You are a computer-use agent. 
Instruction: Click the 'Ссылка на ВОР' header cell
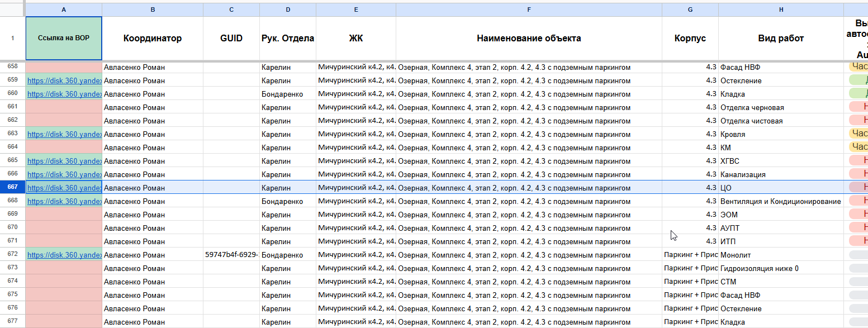(x=64, y=38)
